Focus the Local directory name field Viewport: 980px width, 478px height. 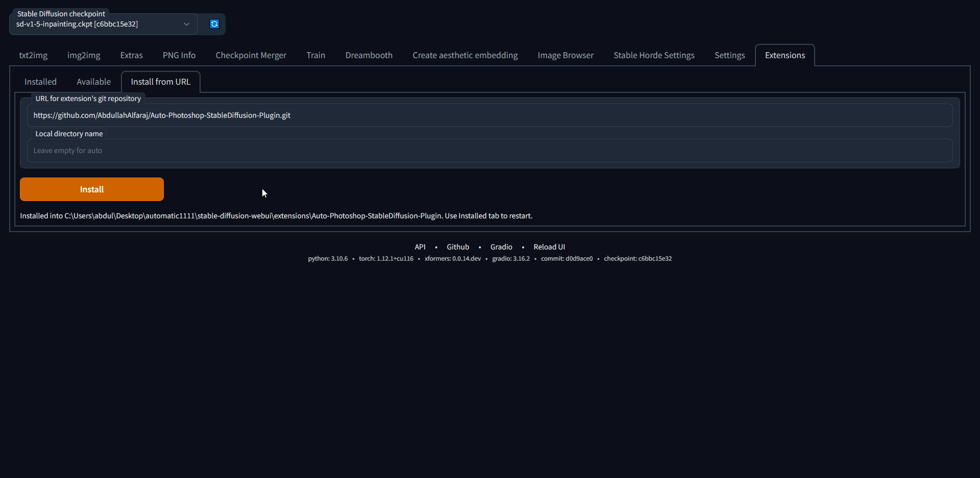coord(489,150)
